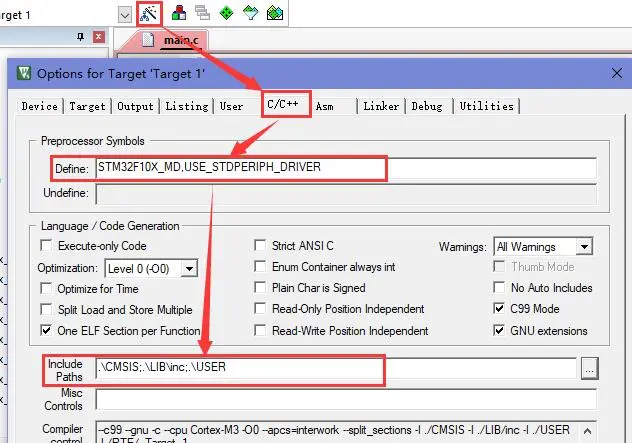Switch to the Target tab
Viewport: 632px width, 443px height.
[x=87, y=106]
